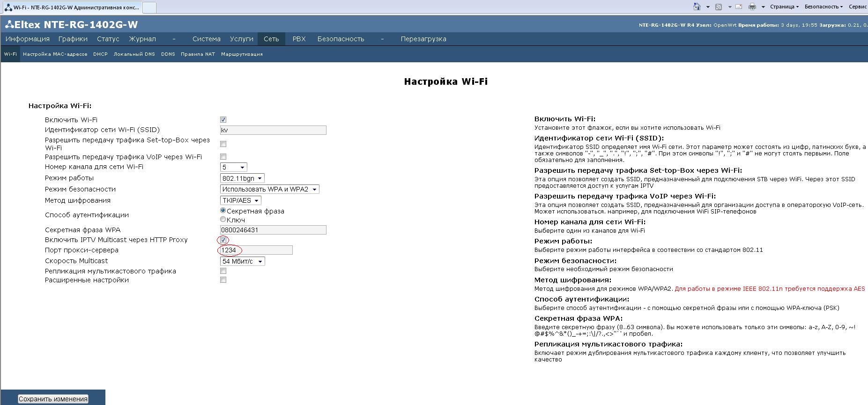Click the Read mail envelope icon
This screenshot has width=868, height=405.
739,7
